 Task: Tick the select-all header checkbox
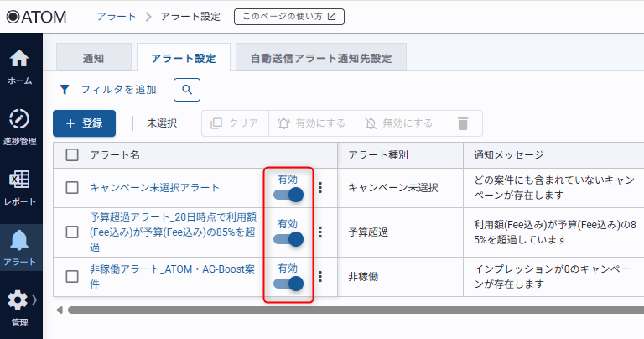tap(72, 154)
